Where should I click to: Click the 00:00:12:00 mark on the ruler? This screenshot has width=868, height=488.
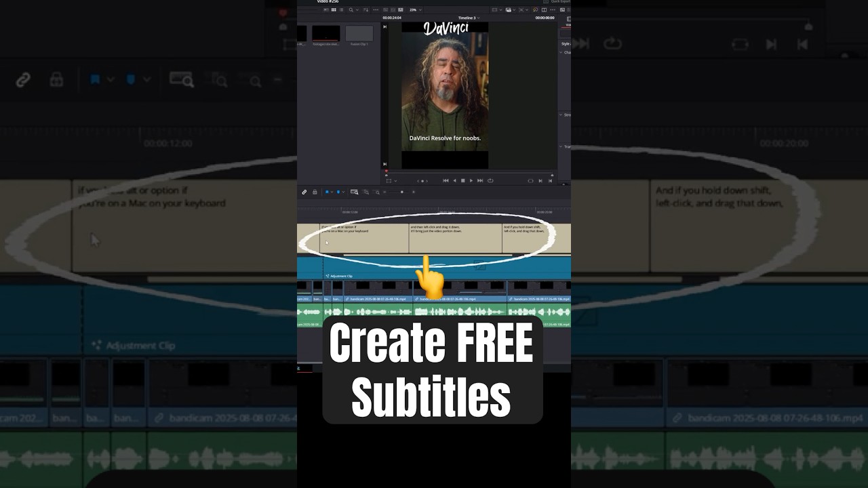coord(350,212)
